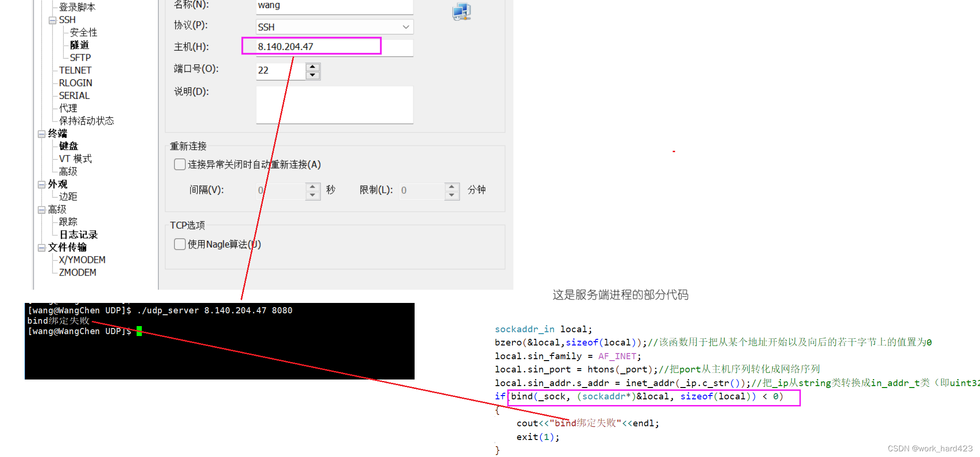The image size is (980, 457).
Task: Select 代理 in the tree
Action: pos(68,108)
